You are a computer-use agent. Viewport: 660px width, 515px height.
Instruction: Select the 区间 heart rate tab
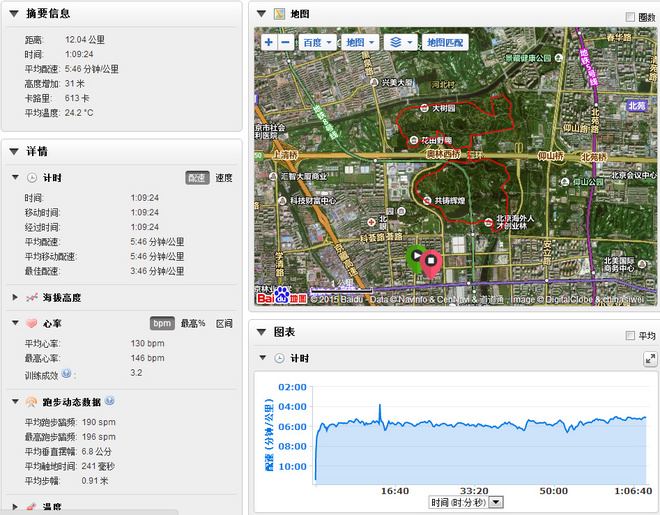pyautogui.click(x=225, y=323)
